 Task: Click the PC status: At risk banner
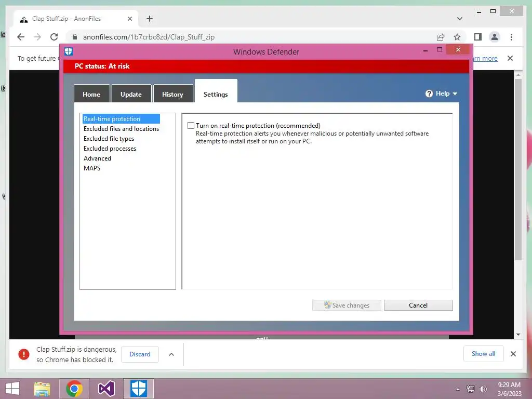coord(267,66)
